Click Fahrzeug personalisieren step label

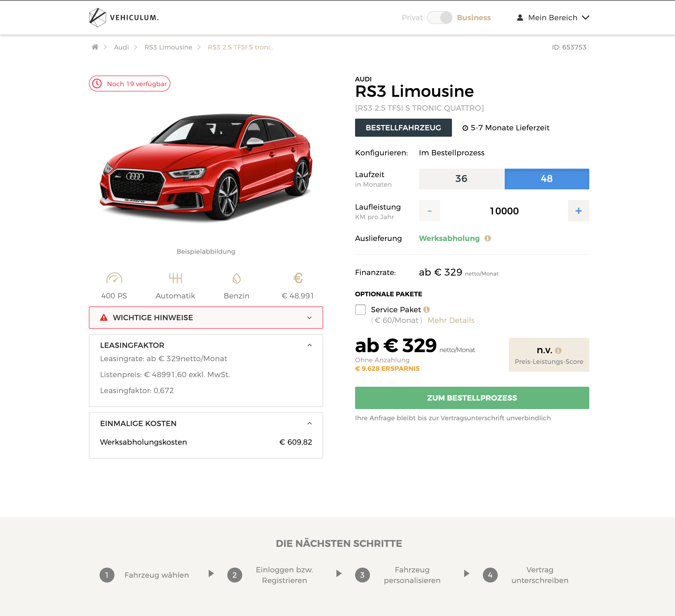412,575
